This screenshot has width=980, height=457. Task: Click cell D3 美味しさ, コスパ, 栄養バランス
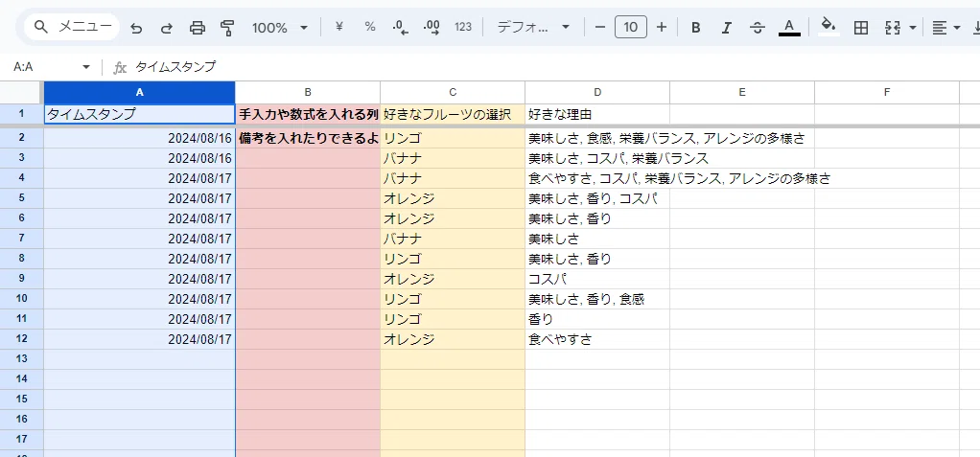[x=597, y=159]
